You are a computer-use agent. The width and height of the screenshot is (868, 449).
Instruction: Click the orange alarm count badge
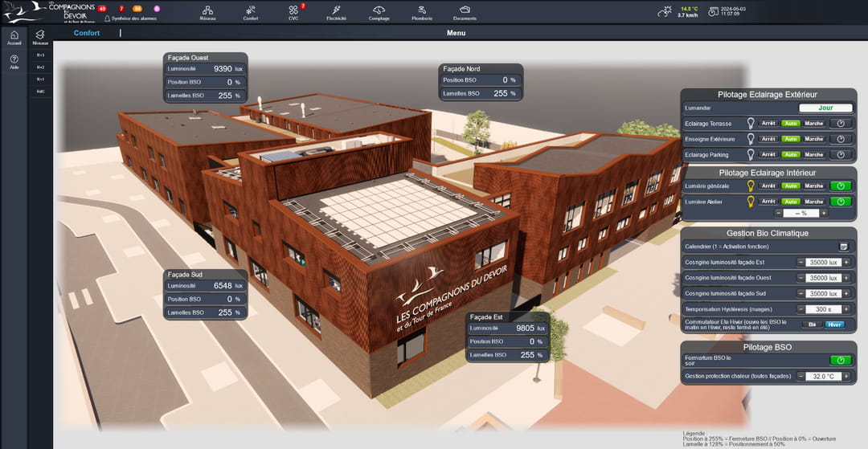(x=137, y=8)
